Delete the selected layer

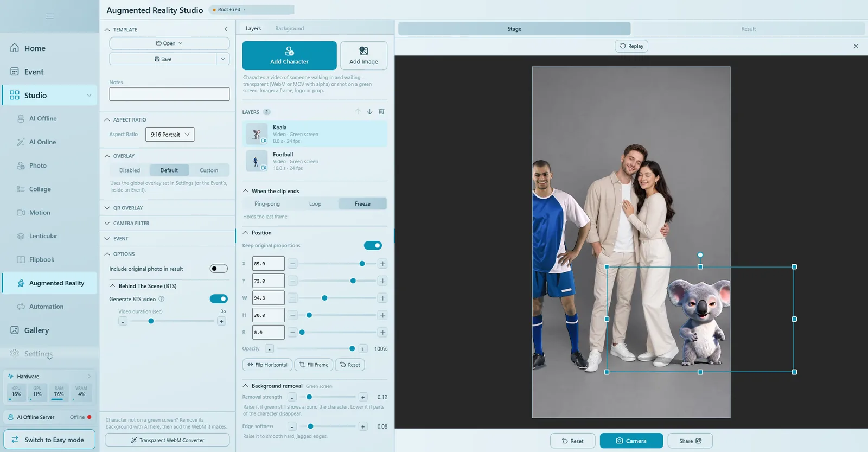381,112
